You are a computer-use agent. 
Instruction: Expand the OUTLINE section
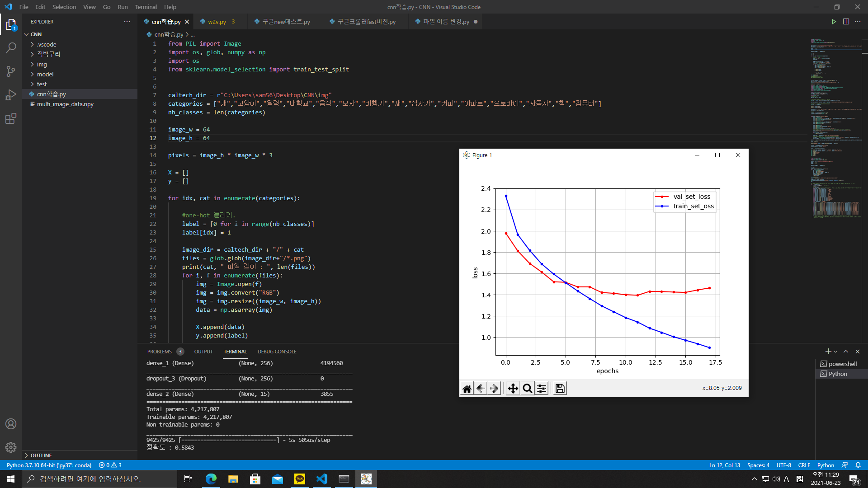[x=41, y=455]
